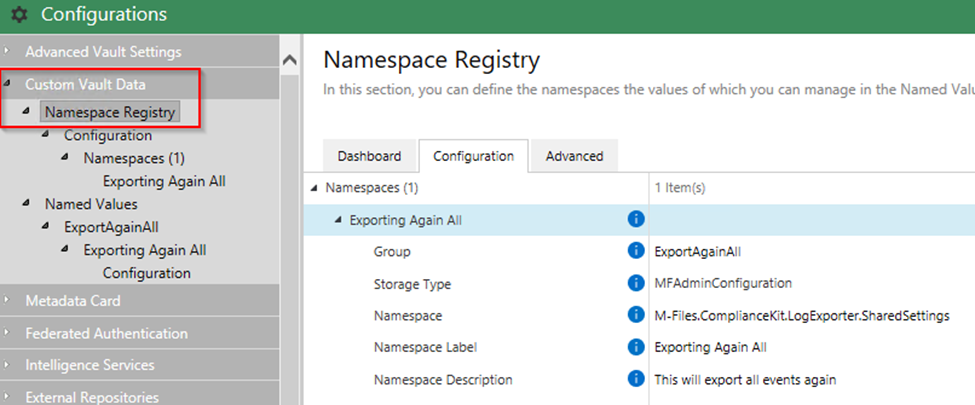Click the Namespace Label row label

(x=425, y=347)
